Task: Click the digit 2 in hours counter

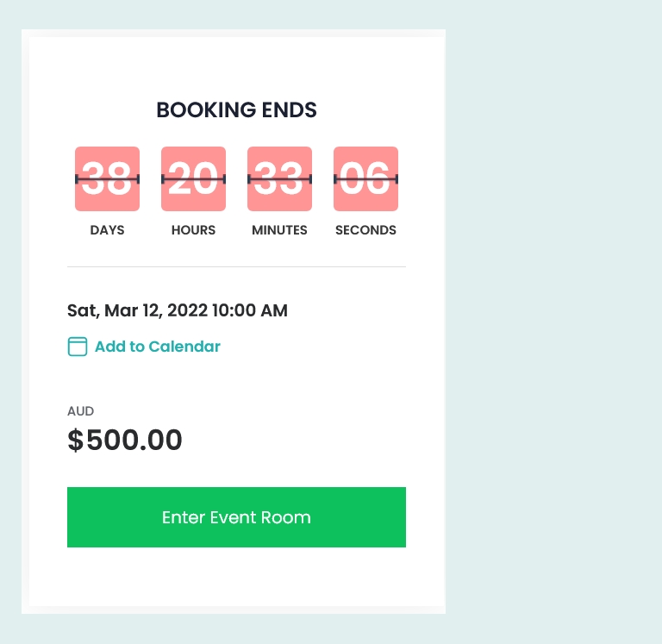Action: click(180, 178)
